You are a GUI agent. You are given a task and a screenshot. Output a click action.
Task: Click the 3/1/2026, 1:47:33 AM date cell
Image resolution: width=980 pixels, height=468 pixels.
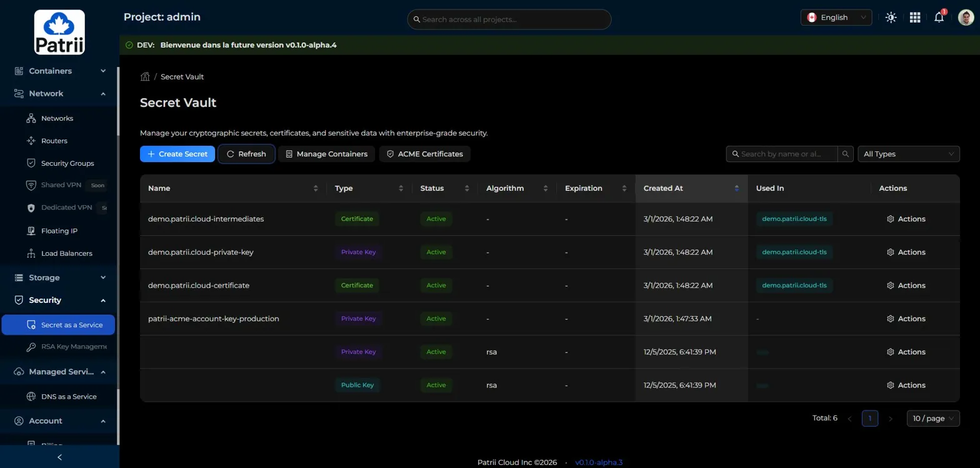pos(677,318)
